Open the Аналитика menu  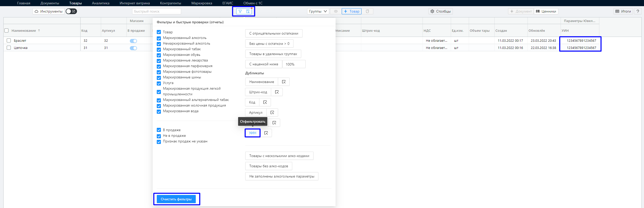point(101,3)
